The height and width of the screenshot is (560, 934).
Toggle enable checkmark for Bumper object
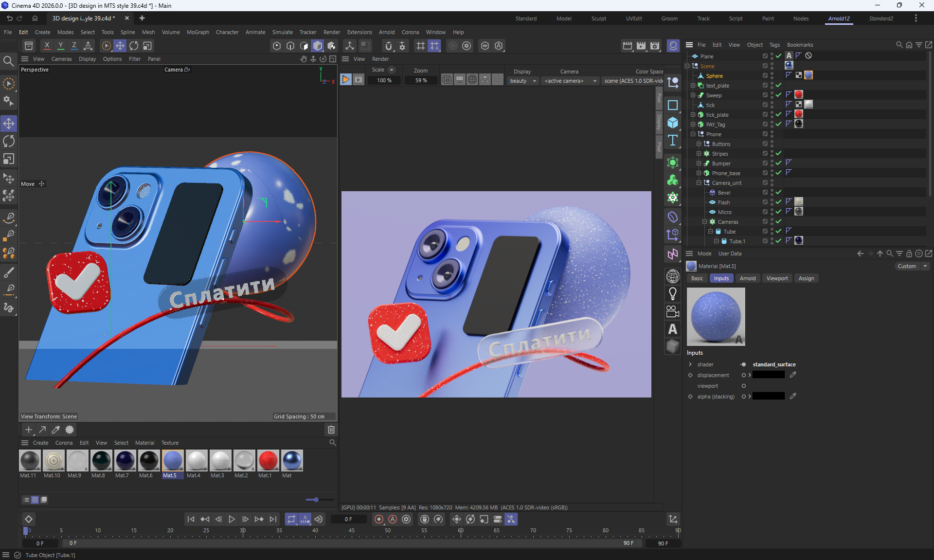click(778, 163)
